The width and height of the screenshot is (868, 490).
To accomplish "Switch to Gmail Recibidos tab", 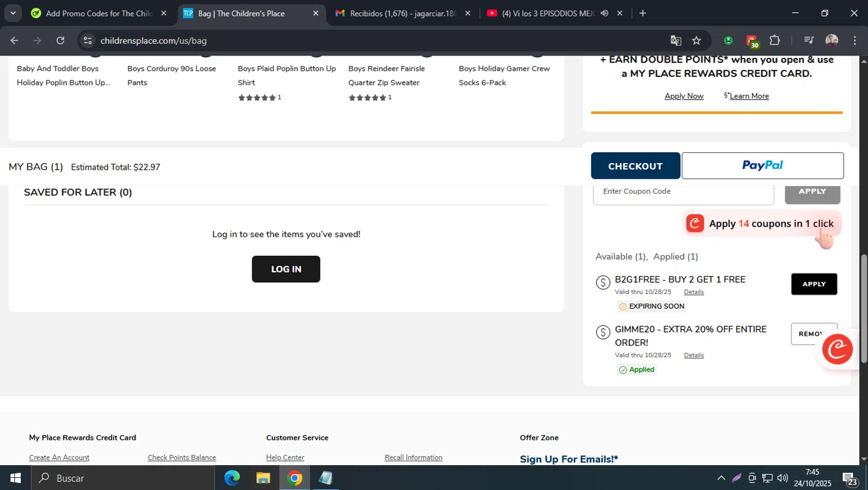I will coord(402,13).
